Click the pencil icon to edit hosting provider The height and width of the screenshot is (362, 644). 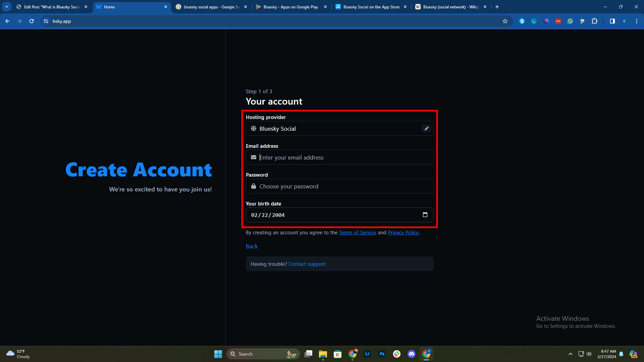tap(426, 129)
